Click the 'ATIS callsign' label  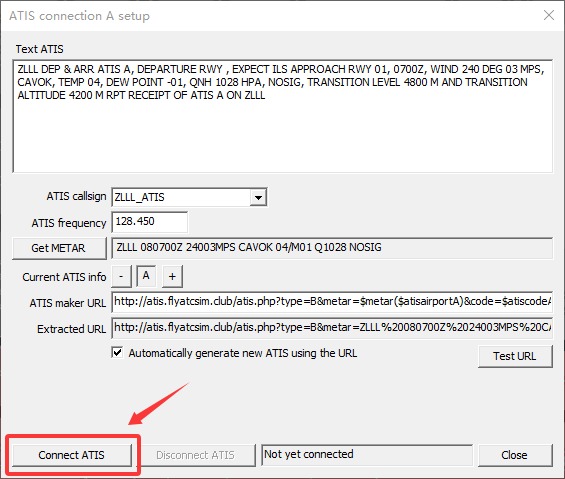point(76,196)
